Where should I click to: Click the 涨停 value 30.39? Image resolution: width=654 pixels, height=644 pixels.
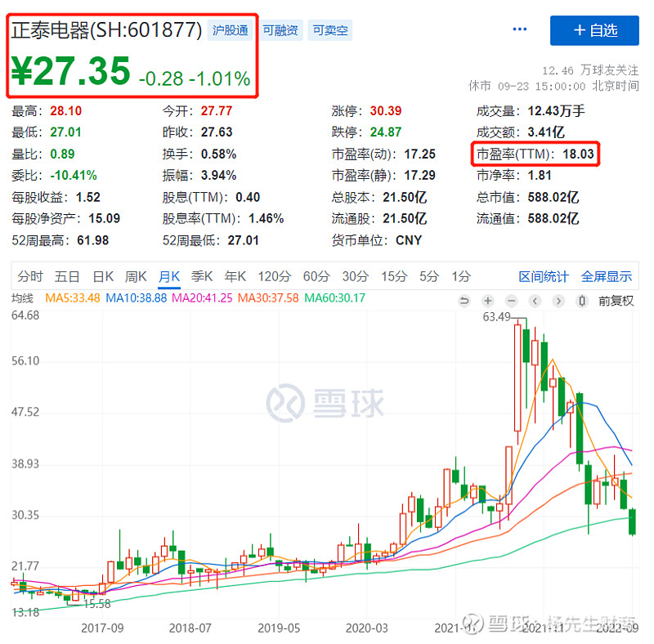pos(386,111)
